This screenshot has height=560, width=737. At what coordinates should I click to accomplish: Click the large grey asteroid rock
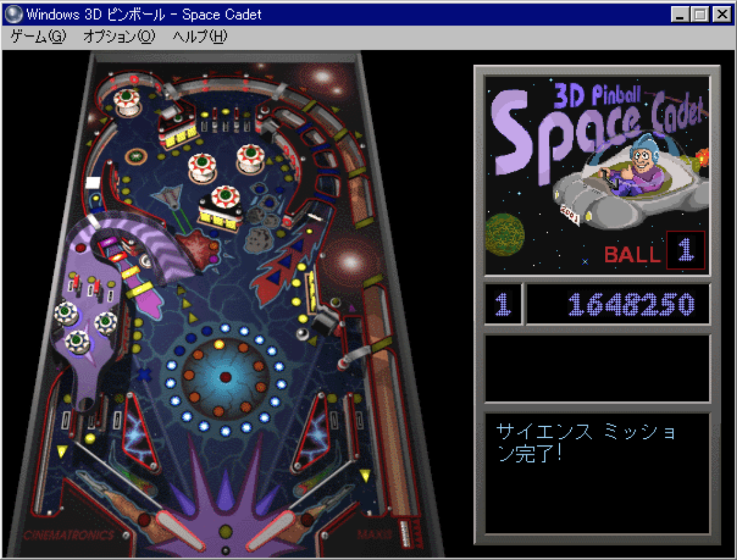(259, 240)
